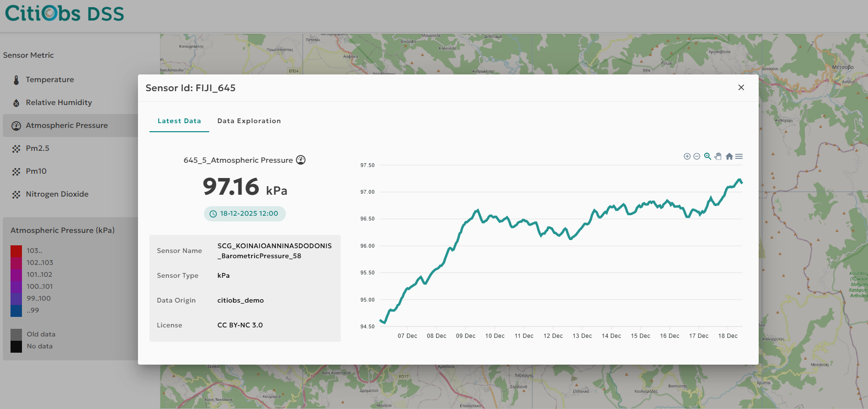Select Nitrogen Dioxide metric
The height and width of the screenshot is (409, 868).
coord(57,194)
